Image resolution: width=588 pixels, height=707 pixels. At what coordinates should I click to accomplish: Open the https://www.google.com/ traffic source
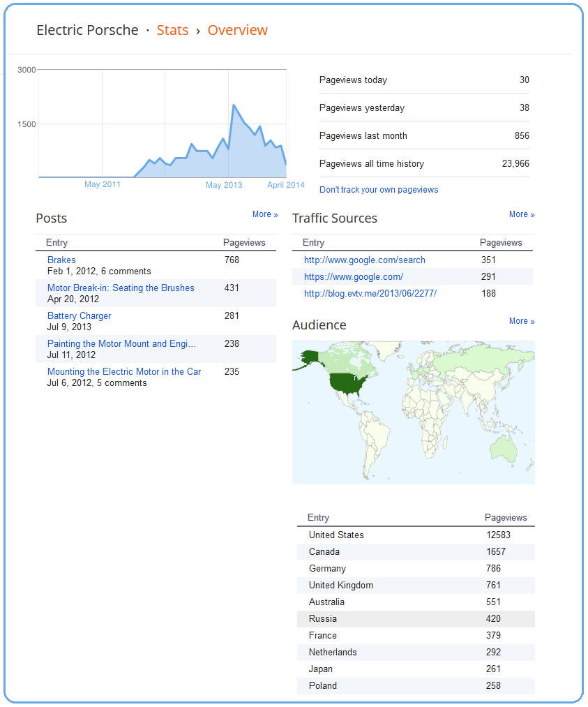pyautogui.click(x=353, y=277)
